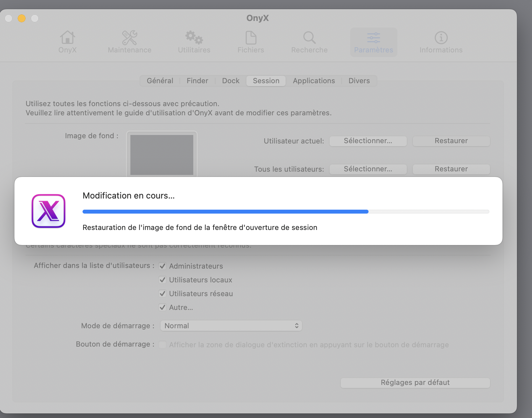Click Restaurer for Utilisateur actuel

pyautogui.click(x=451, y=141)
